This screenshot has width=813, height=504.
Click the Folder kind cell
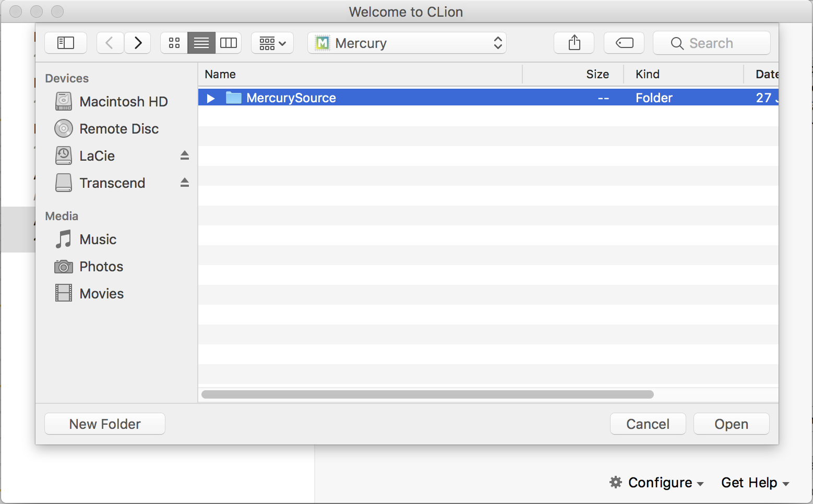654,98
